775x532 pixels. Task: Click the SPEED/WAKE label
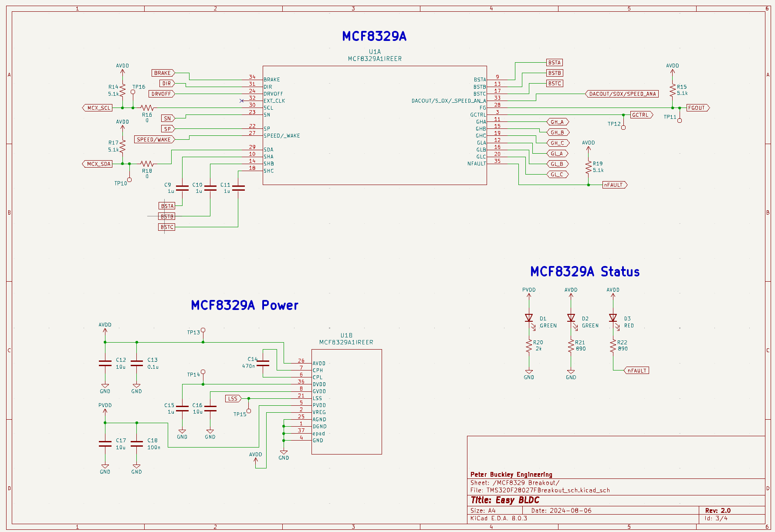point(155,139)
